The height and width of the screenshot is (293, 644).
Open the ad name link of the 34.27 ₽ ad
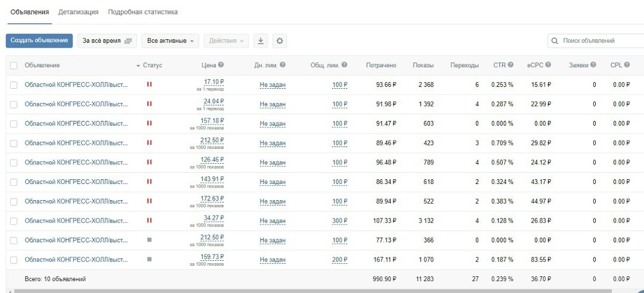pyautogui.click(x=76, y=221)
